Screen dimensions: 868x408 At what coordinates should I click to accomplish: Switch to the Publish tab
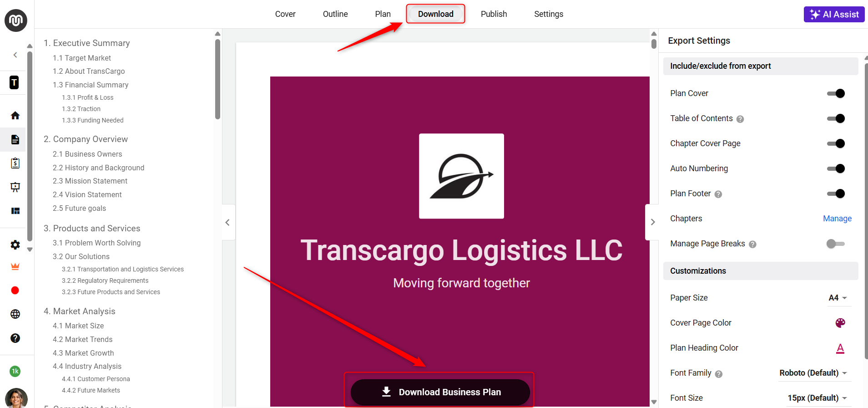click(x=494, y=14)
